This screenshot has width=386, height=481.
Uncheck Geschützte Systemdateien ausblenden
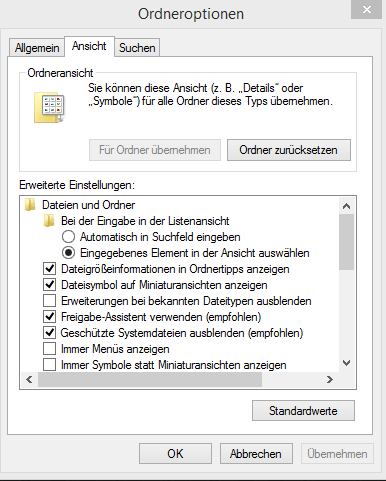pyautogui.click(x=50, y=333)
